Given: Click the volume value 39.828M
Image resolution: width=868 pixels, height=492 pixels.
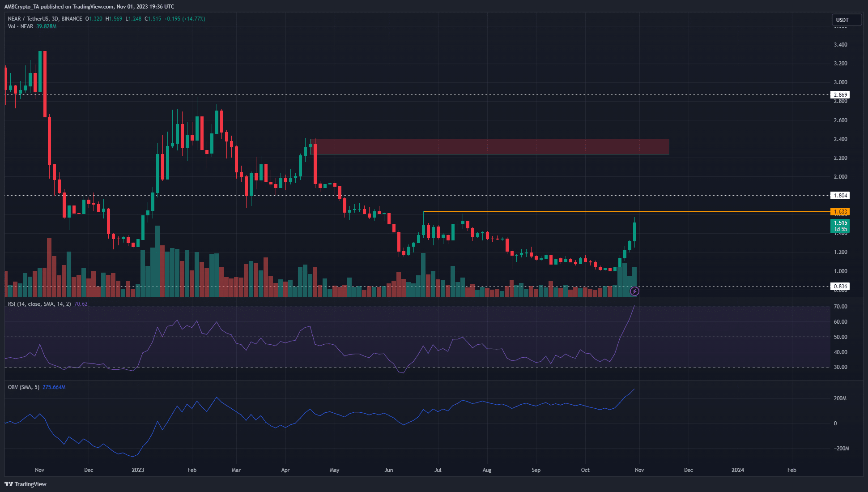Looking at the screenshot, I should coord(47,26).
